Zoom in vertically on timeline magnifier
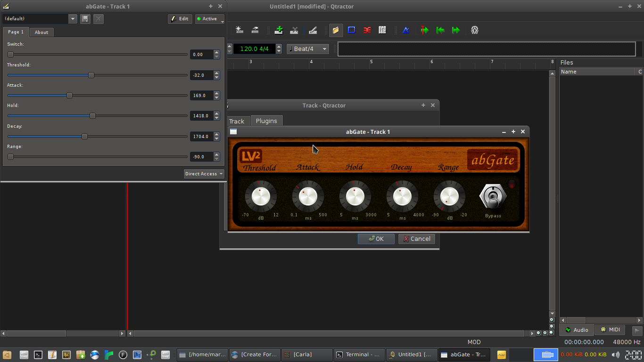The height and width of the screenshot is (362, 644). click(552, 320)
